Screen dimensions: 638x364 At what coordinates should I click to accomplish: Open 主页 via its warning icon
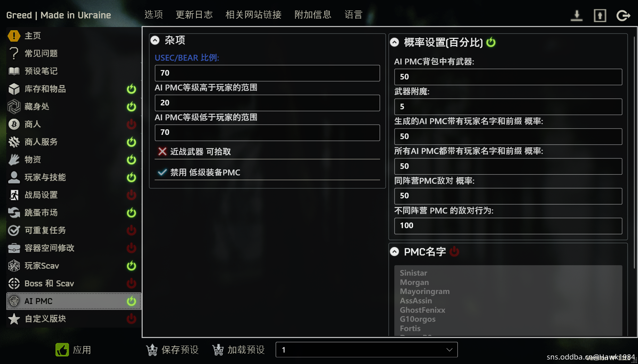(x=14, y=36)
